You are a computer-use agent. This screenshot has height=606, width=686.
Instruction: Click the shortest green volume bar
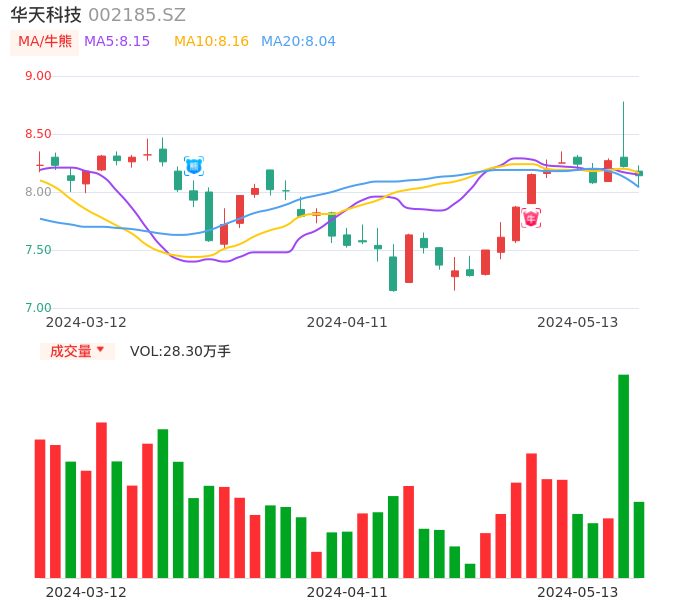point(470,571)
